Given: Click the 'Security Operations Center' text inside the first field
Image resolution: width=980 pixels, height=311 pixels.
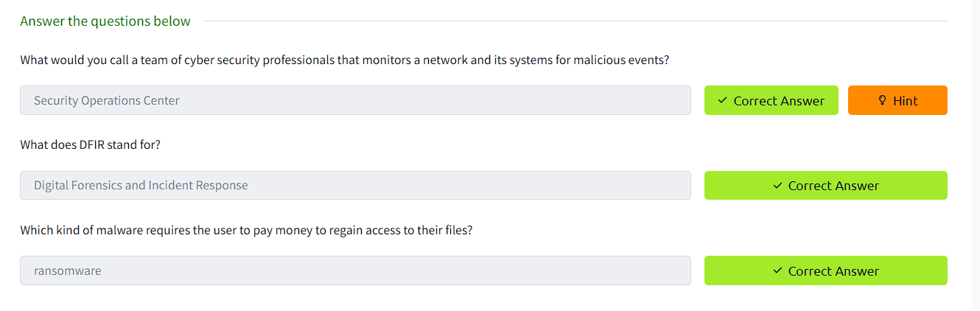Looking at the screenshot, I should [107, 100].
